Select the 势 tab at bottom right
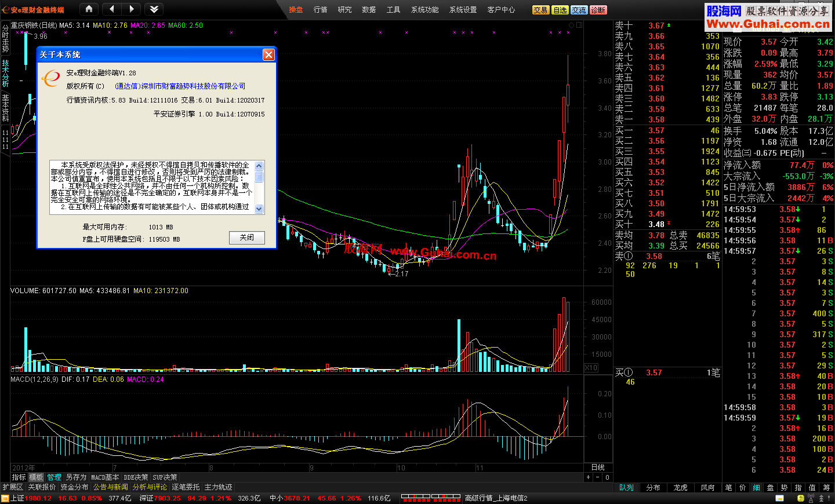The width and height of the screenshot is (835, 504). pyautogui.click(x=785, y=488)
